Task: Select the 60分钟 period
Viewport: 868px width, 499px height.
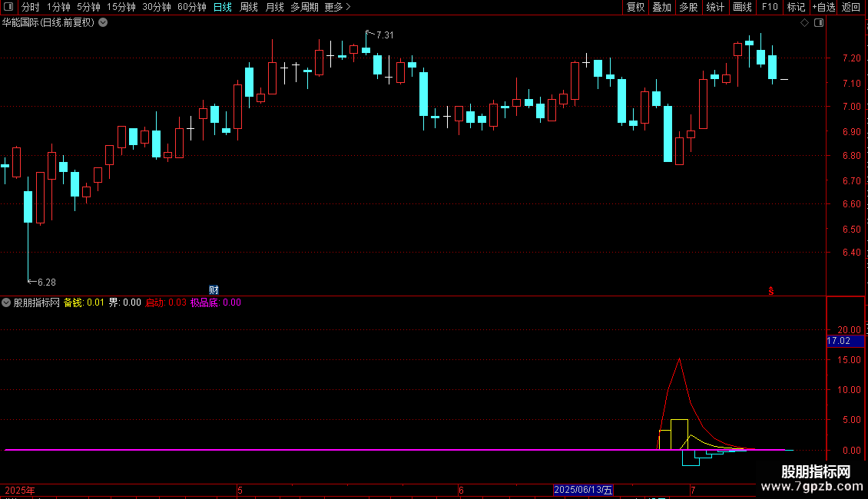Action: click(191, 7)
